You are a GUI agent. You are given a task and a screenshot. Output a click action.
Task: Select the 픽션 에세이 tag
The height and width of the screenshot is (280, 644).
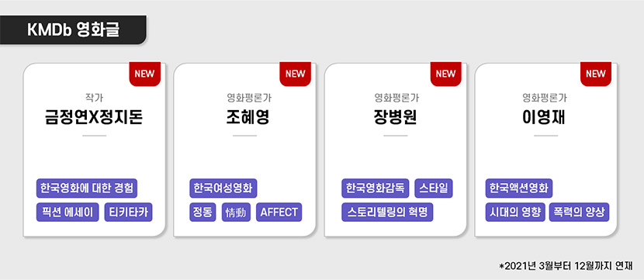[68, 212]
